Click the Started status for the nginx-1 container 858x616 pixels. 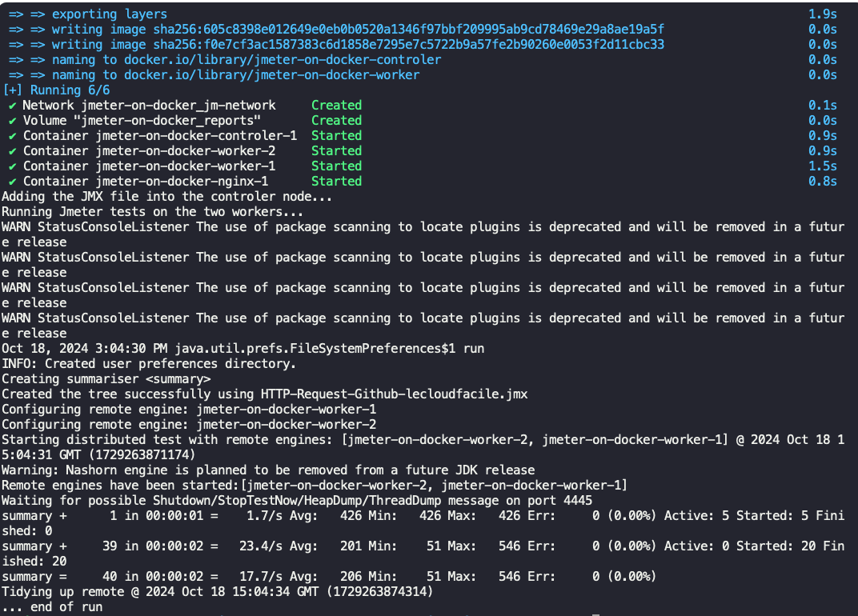(x=336, y=182)
